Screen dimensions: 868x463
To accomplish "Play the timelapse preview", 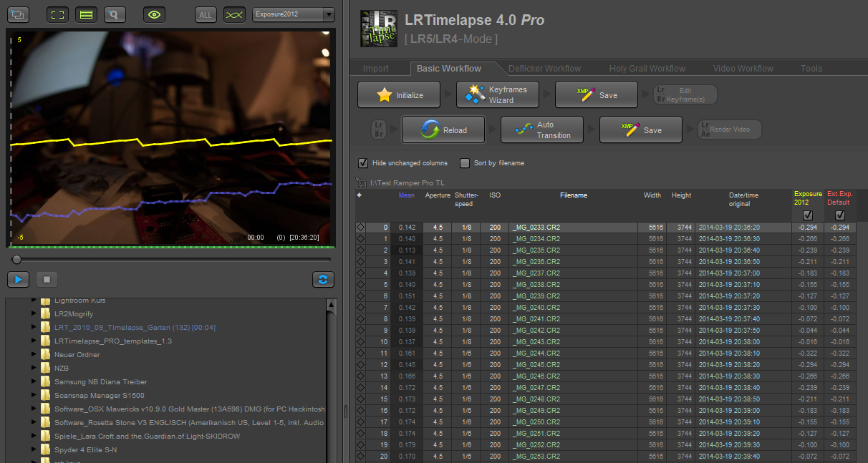I will (x=18, y=279).
